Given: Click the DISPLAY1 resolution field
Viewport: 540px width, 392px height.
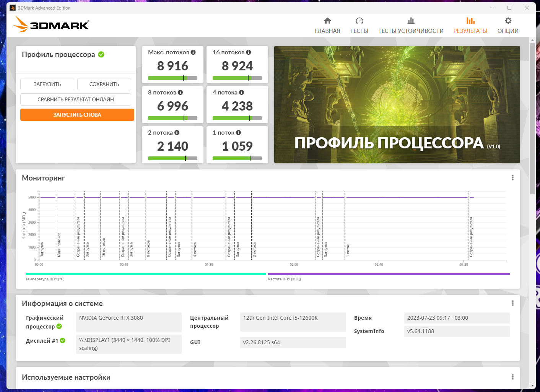Looking at the screenshot, I should point(129,344).
